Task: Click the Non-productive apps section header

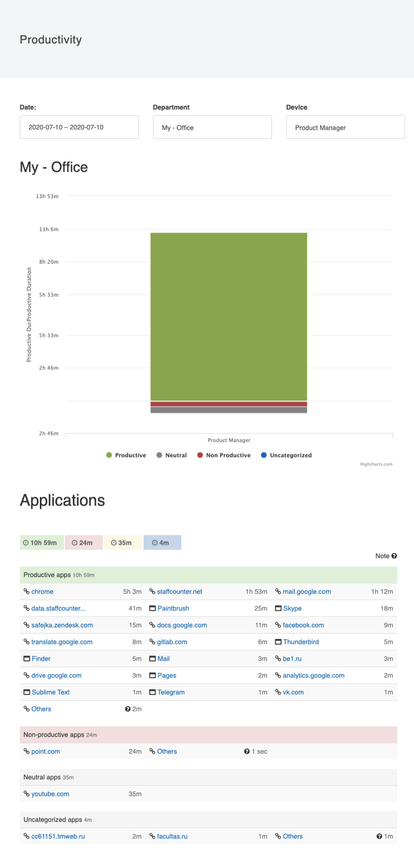Action: click(209, 735)
